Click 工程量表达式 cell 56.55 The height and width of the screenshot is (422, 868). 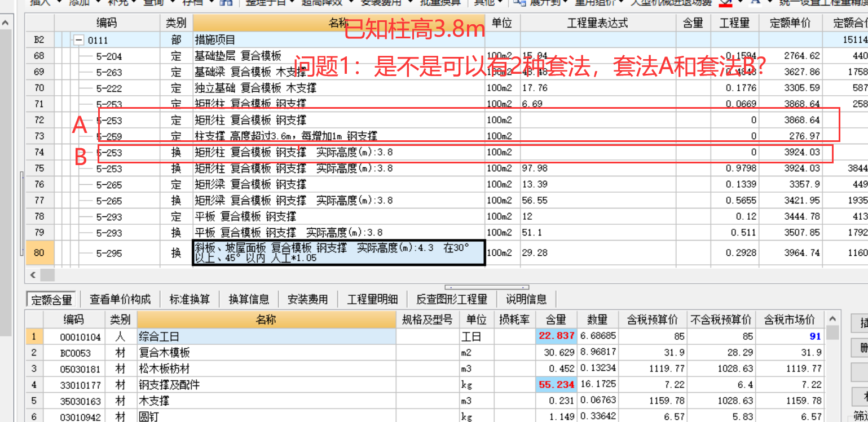pyautogui.click(x=598, y=201)
